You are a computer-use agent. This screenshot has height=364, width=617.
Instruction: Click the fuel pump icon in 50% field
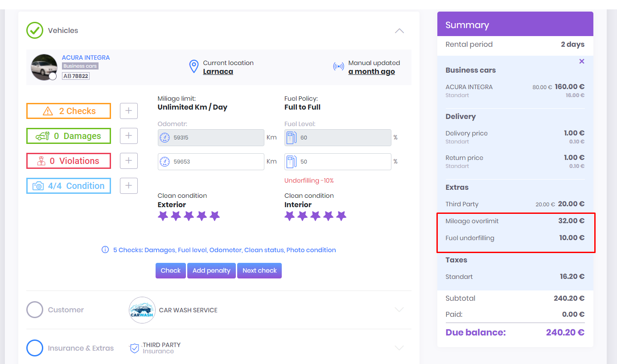[x=291, y=161]
